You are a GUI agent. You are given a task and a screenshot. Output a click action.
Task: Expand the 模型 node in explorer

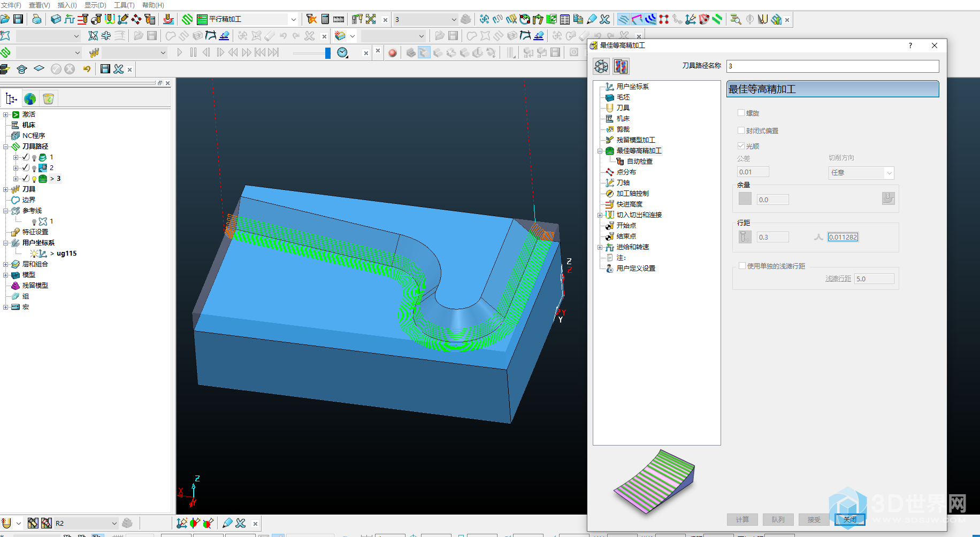point(6,275)
